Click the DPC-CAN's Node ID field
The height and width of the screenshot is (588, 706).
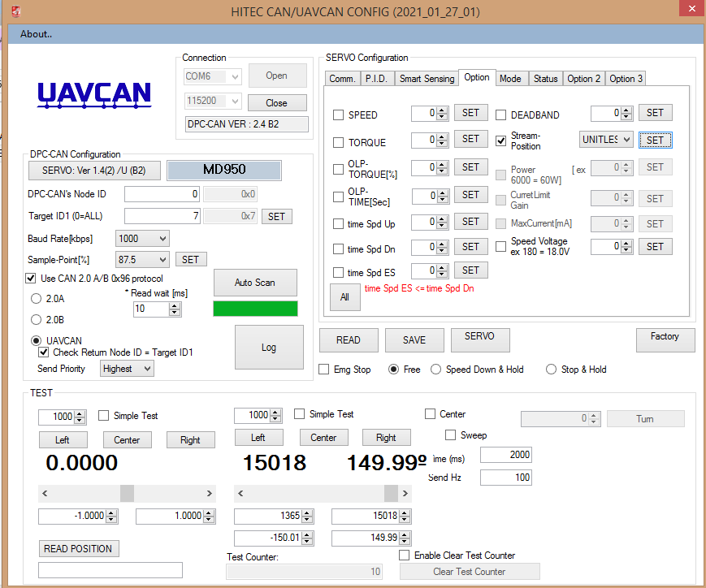[x=162, y=194]
